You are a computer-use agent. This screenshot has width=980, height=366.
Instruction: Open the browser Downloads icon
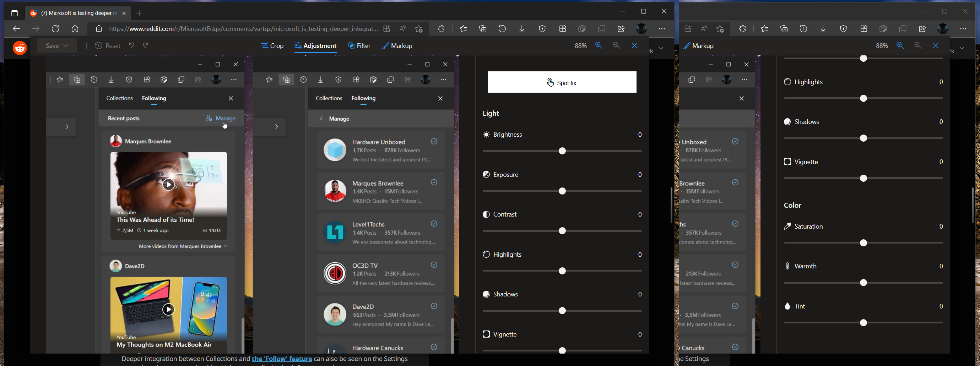click(x=522, y=29)
